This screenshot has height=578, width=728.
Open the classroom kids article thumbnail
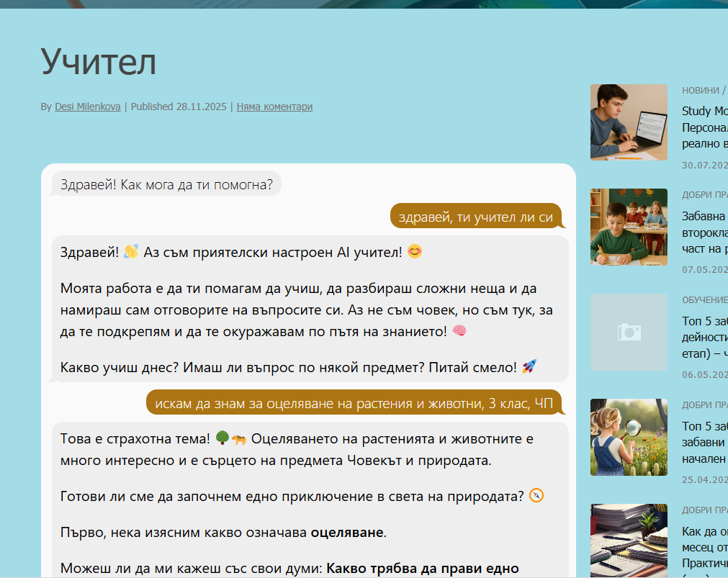pyautogui.click(x=629, y=227)
